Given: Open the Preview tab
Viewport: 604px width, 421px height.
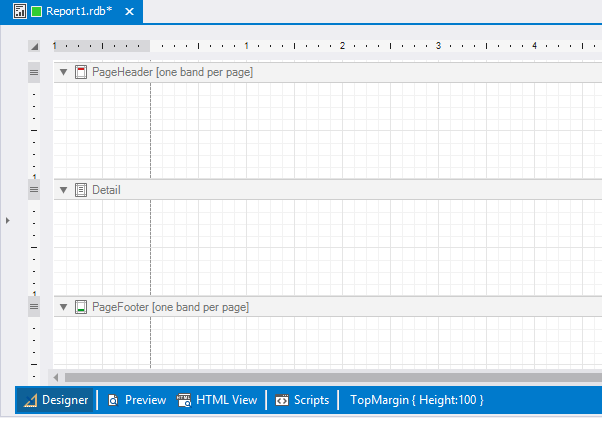Looking at the screenshot, I should (137, 400).
